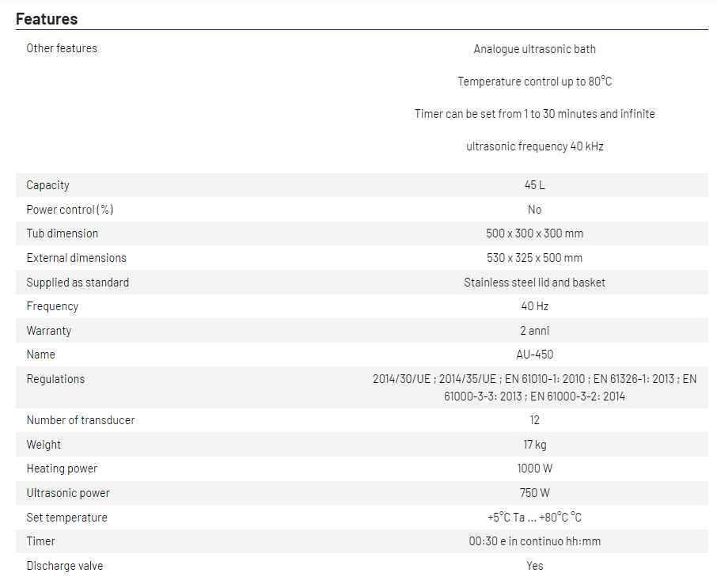Viewport: 717px width, 588px height.
Task: Click the Discharge valve value "Yes"
Action: 535,566
